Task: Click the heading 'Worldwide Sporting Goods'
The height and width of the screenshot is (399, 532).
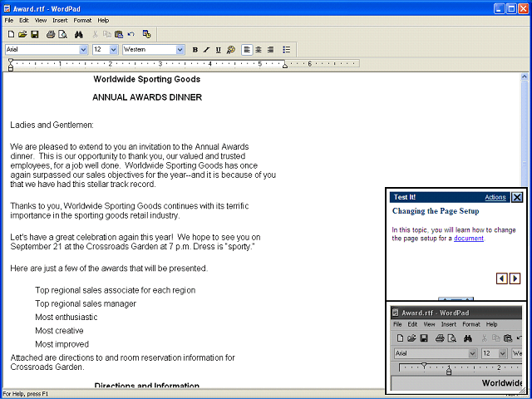Action: [147, 80]
